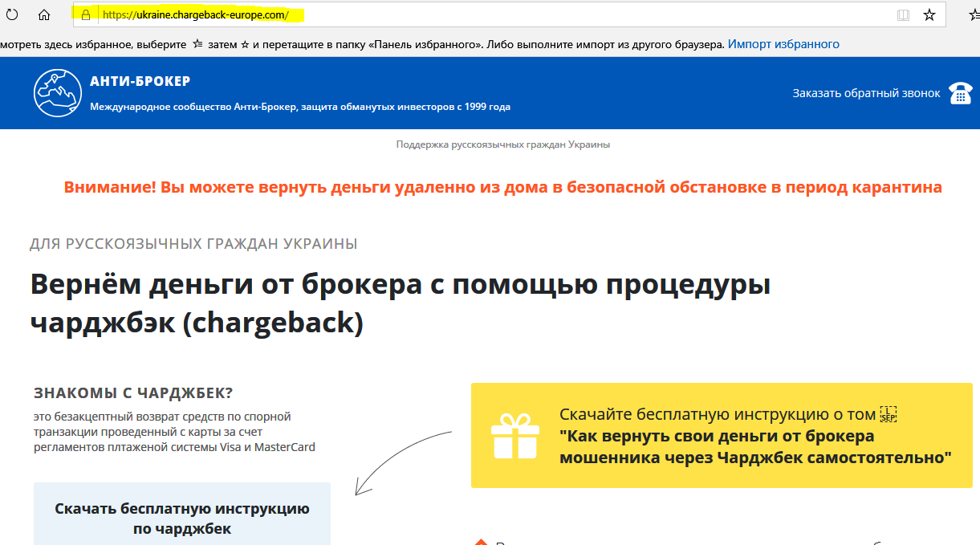Screen dimensions: 980x545
Task: Click yellow banner text about free instruction
Action: pos(754,436)
